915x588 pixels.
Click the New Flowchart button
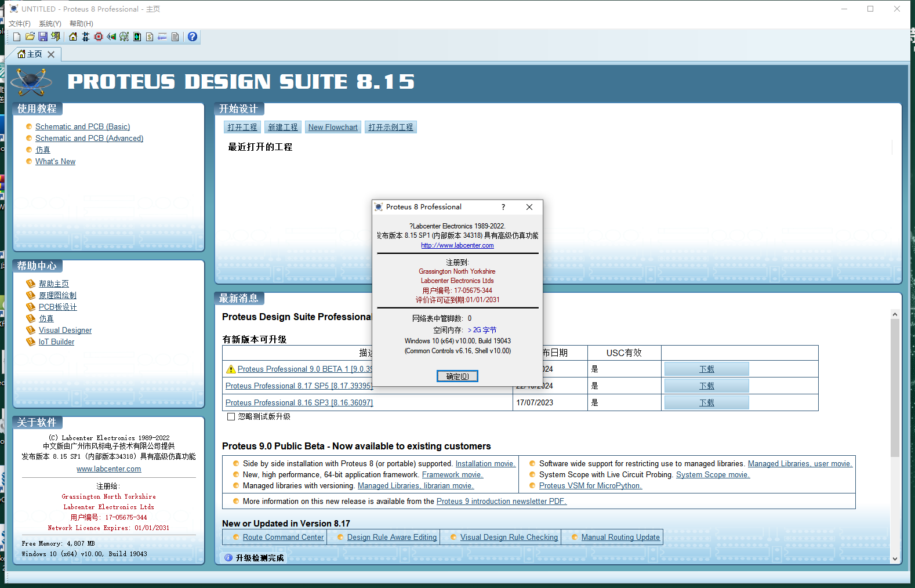point(333,127)
